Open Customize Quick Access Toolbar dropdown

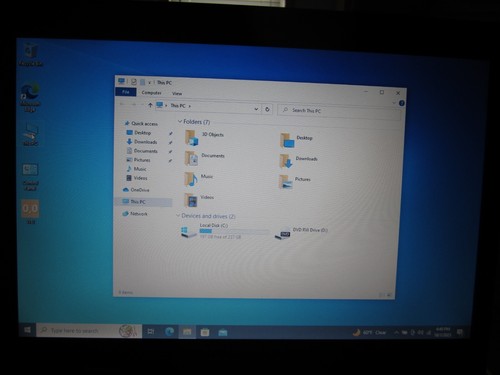coord(150,82)
